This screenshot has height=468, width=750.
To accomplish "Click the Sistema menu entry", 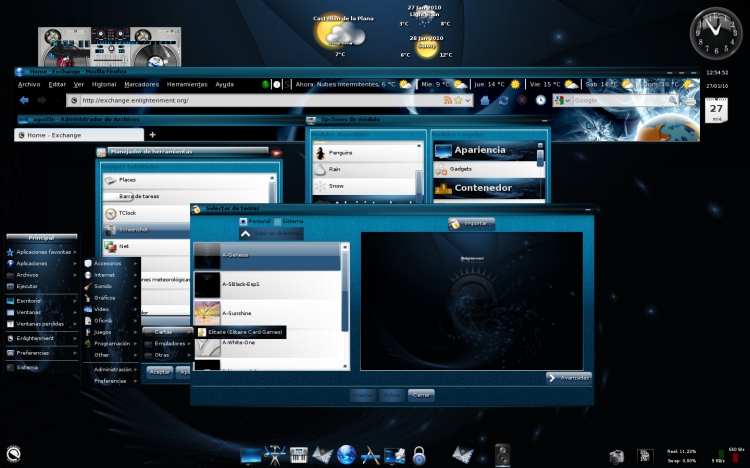I will pyautogui.click(x=41, y=368).
